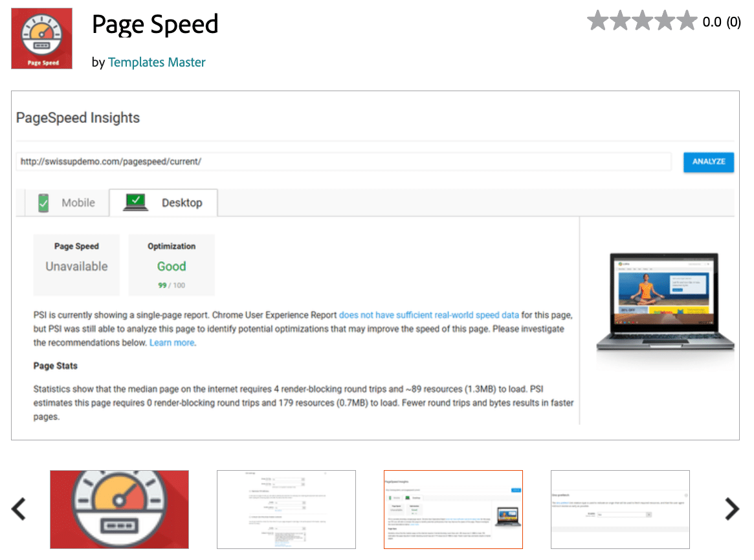Click the Learn more link

pos(172,343)
